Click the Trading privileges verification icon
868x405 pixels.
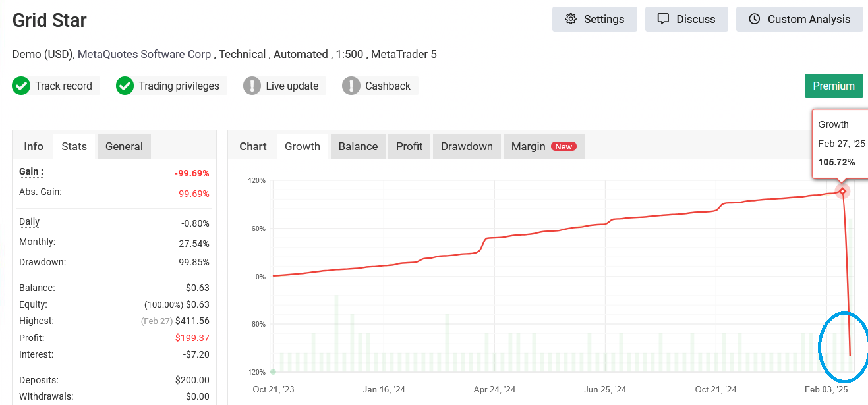click(125, 86)
